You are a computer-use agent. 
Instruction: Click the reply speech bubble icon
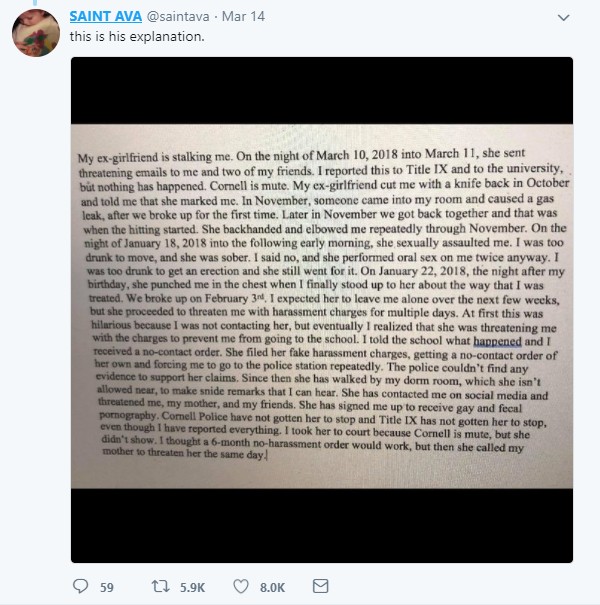click(79, 587)
